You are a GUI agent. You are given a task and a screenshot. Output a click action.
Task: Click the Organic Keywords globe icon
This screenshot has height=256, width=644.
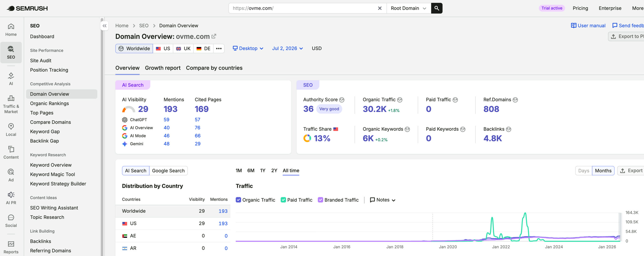click(x=407, y=129)
